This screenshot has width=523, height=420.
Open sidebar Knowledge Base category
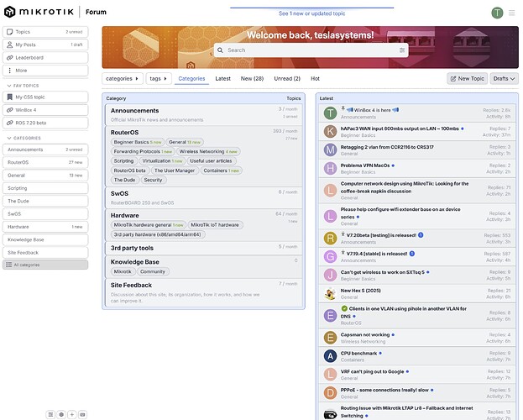pos(45,239)
